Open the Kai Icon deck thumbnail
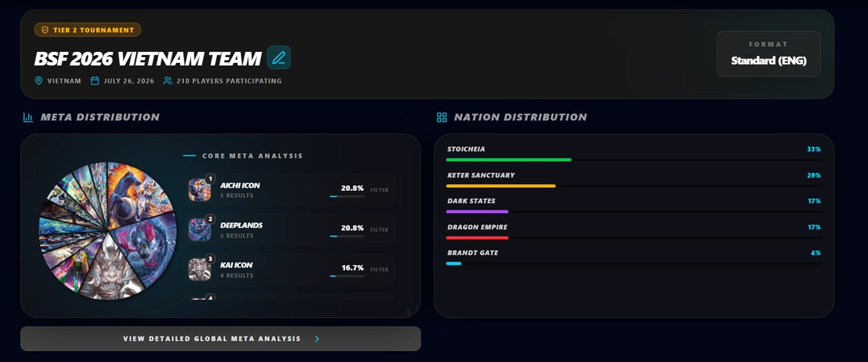The image size is (868, 362). click(x=199, y=270)
